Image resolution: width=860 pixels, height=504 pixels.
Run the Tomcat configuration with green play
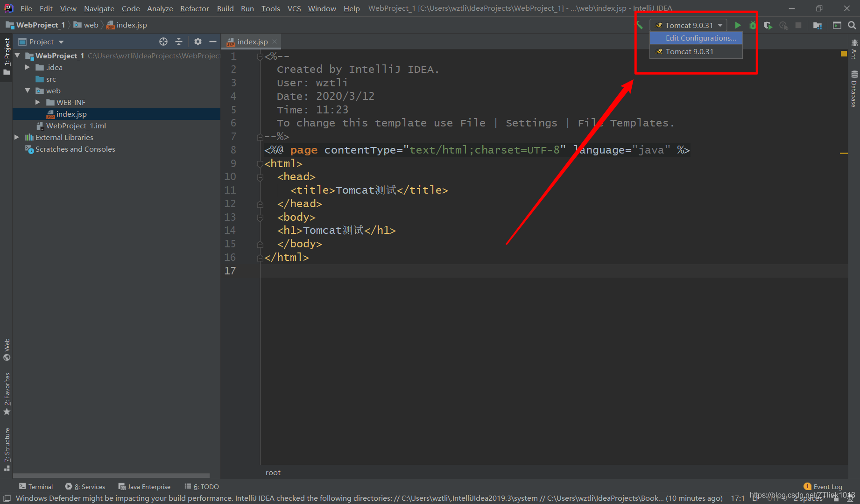tap(738, 25)
